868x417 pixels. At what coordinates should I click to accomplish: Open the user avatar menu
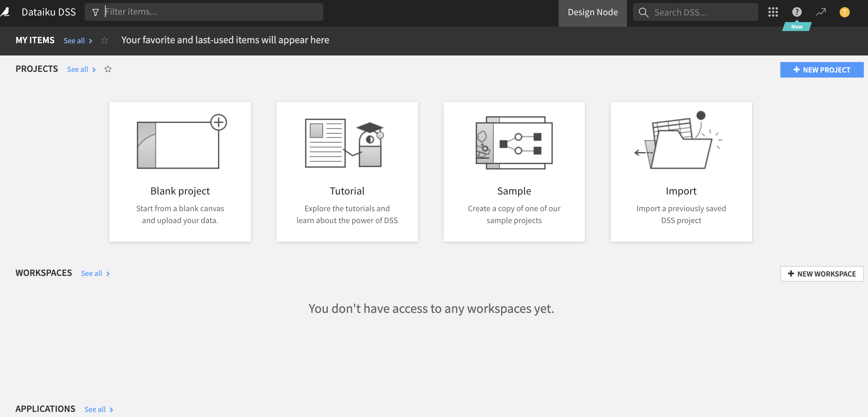[845, 12]
